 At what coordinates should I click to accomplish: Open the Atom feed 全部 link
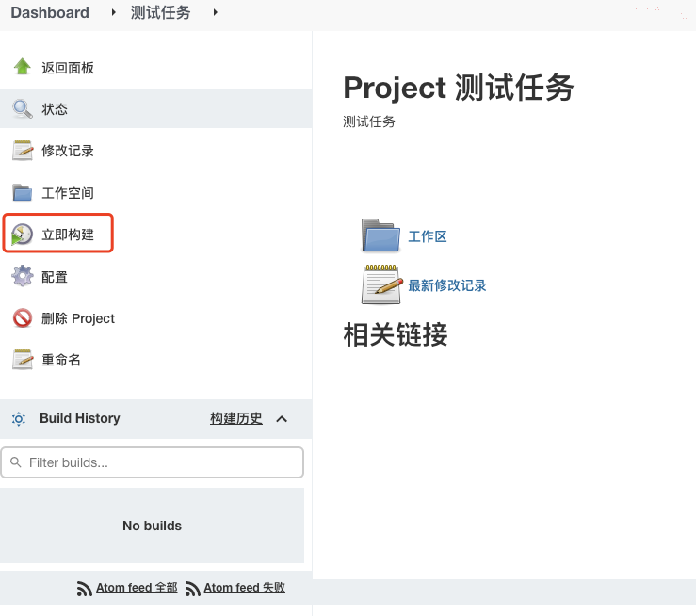point(137,588)
